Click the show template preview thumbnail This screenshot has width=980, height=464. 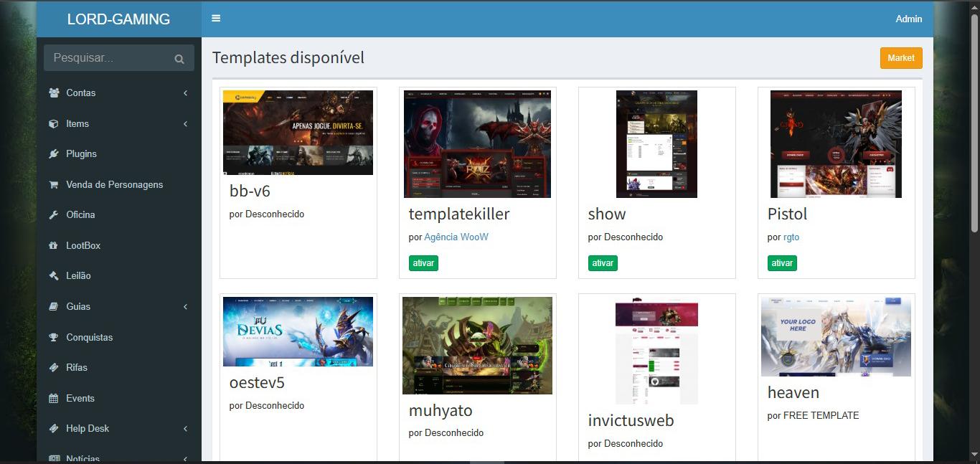pyautogui.click(x=656, y=144)
